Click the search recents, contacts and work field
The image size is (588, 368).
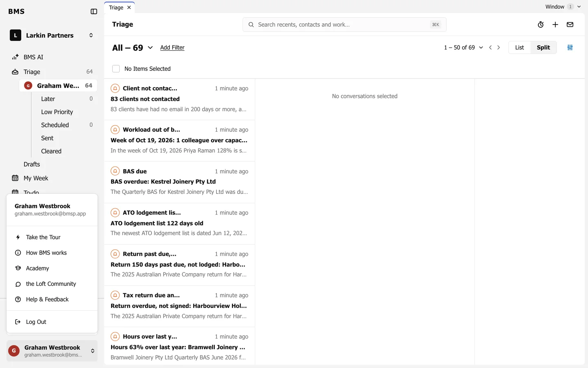(344, 25)
